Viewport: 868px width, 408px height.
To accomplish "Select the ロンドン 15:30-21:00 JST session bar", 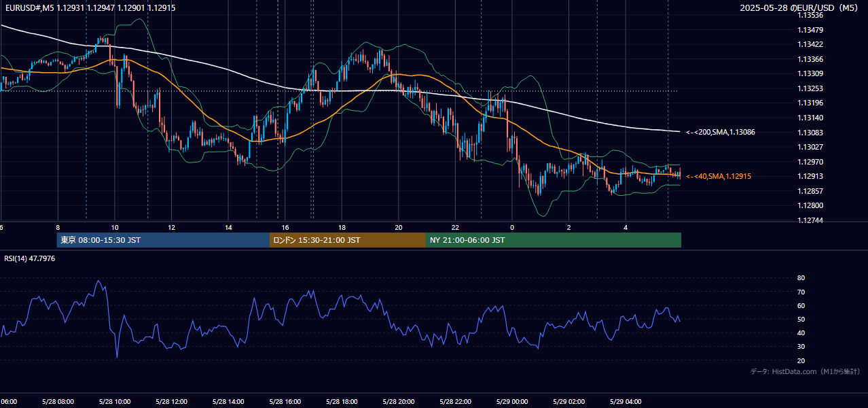I will click(348, 240).
